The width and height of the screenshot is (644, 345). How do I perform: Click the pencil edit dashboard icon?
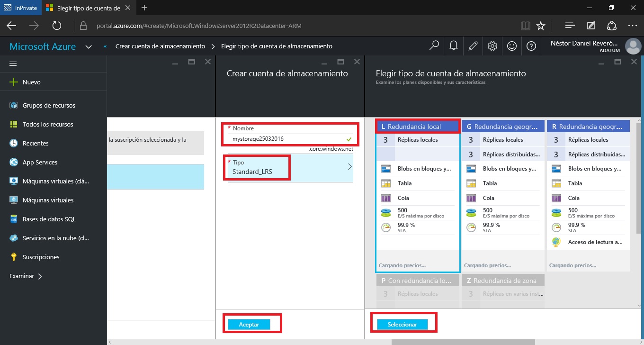[473, 46]
